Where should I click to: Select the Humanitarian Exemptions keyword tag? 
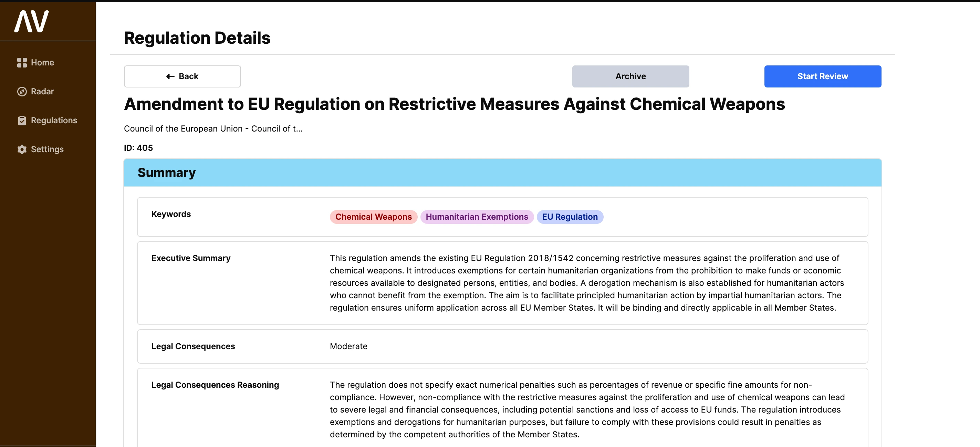tap(477, 217)
